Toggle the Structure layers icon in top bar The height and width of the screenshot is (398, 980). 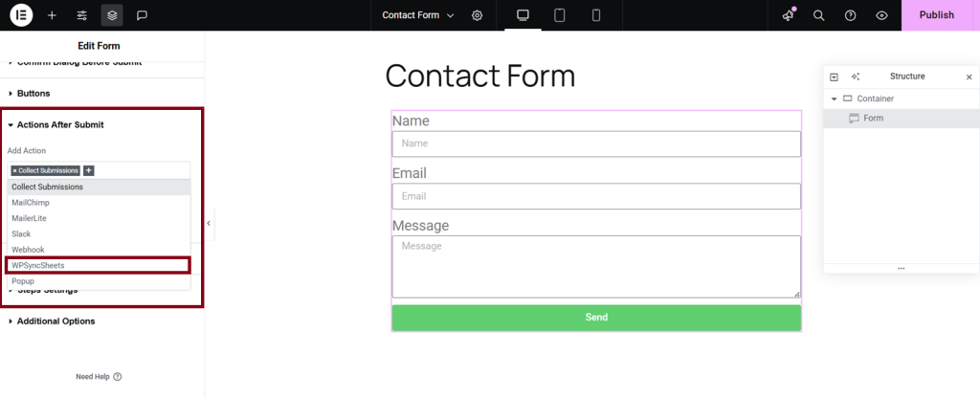[x=112, y=15]
